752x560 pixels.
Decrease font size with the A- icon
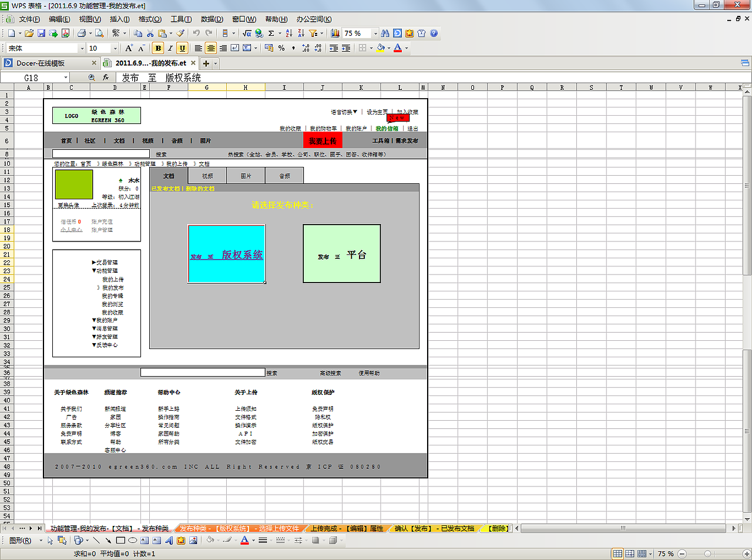pyautogui.click(x=141, y=48)
